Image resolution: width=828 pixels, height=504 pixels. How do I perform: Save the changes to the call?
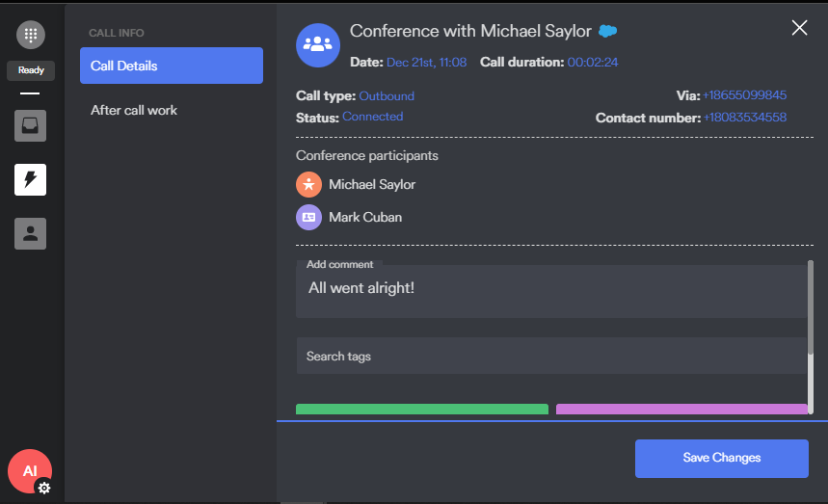[x=721, y=458]
